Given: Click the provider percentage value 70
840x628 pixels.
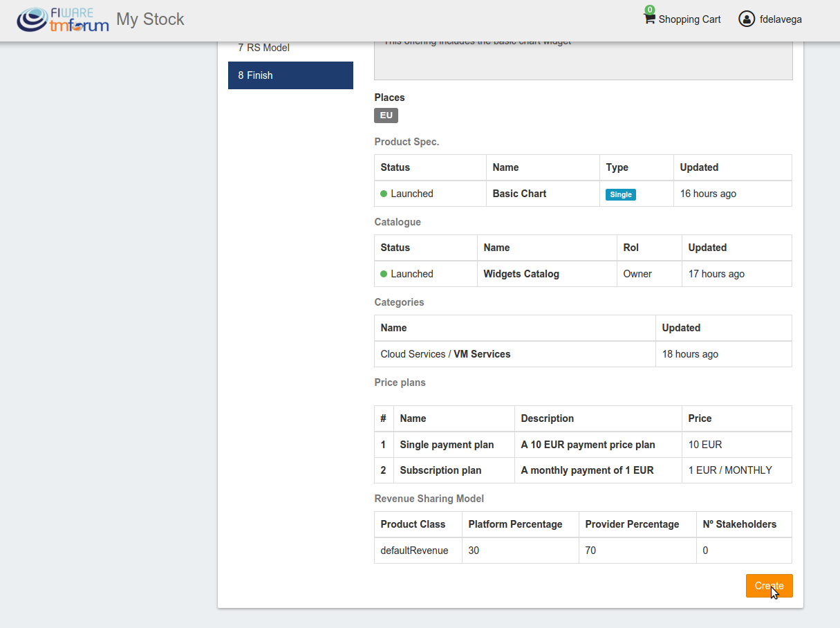Looking at the screenshot, I should click(590, 551).
